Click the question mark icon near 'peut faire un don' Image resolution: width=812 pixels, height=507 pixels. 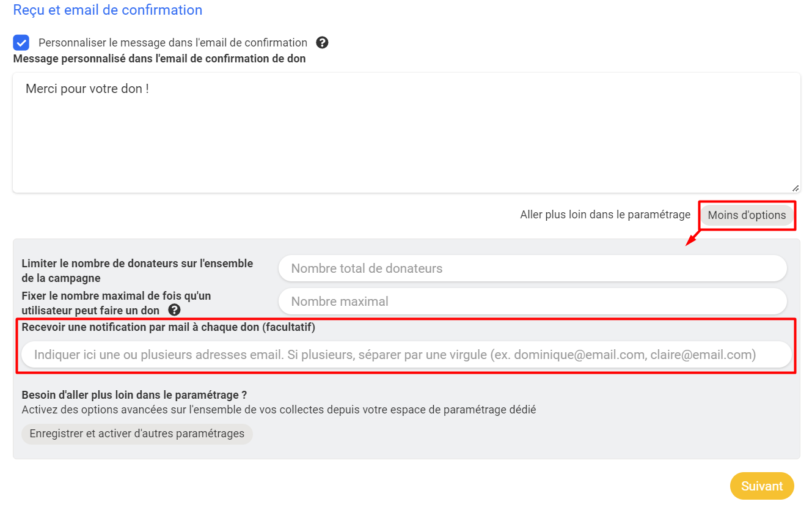[x=174, y=310]
